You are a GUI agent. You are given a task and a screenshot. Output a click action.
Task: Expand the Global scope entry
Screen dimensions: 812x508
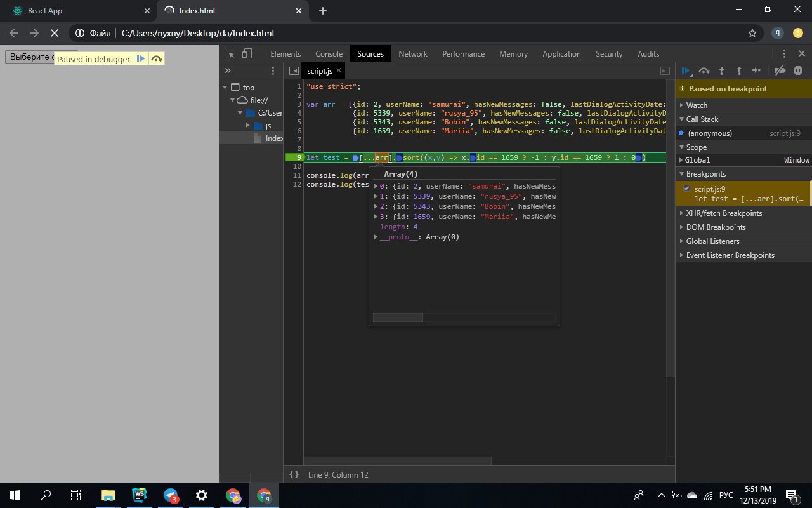pyautogui.click(x=697, y=160)
